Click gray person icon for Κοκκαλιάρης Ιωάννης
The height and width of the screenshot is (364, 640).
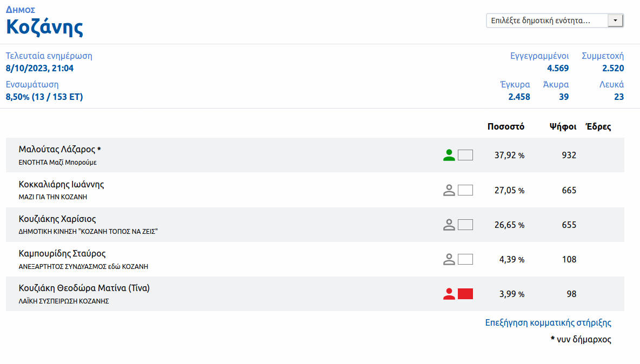tap(449, 190)
